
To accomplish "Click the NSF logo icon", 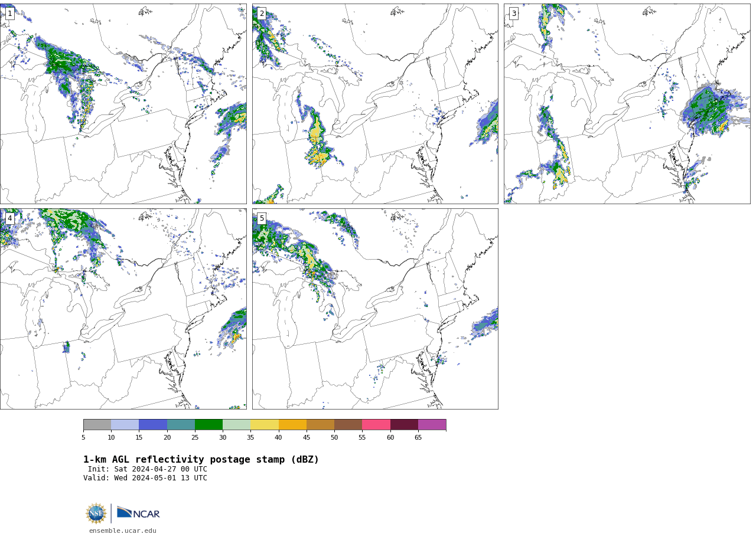I will pos(96,513).
